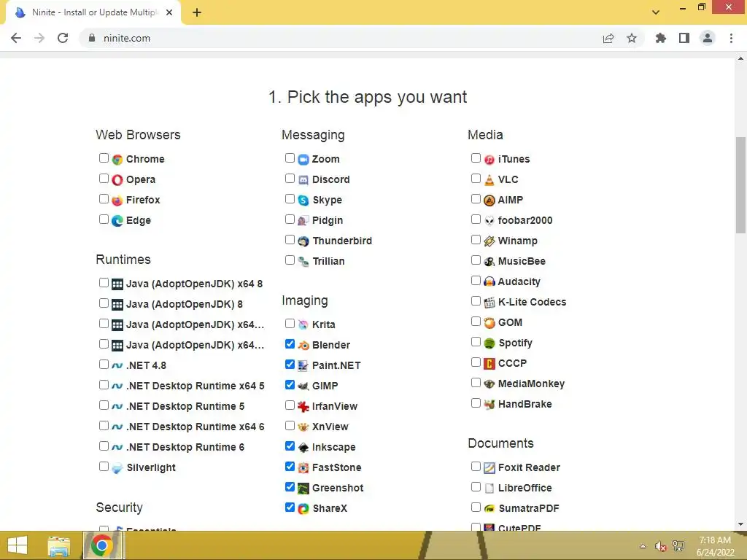Click the foobar2000 alien icon
Image resolution: width=747 pixels, height=560 pixels.
pyautogui.click(x=489, y=220)
